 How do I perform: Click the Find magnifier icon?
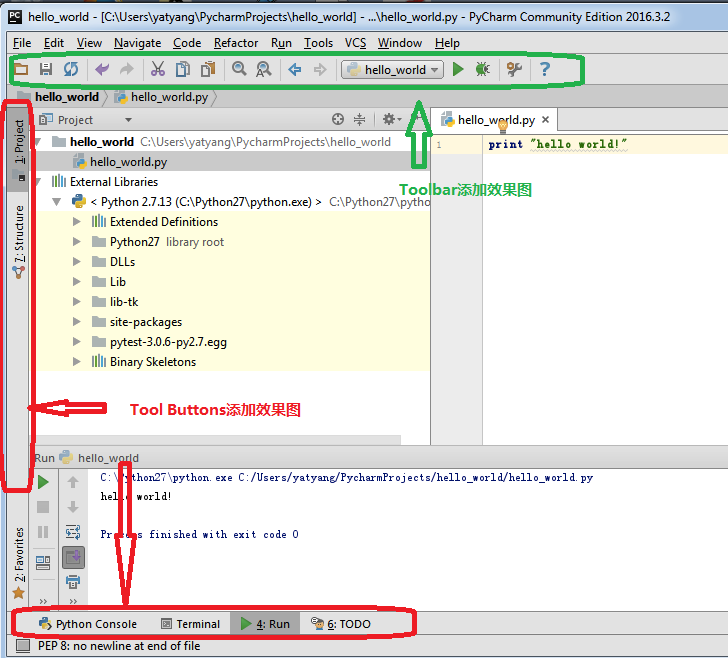click(x=239, y=70)
